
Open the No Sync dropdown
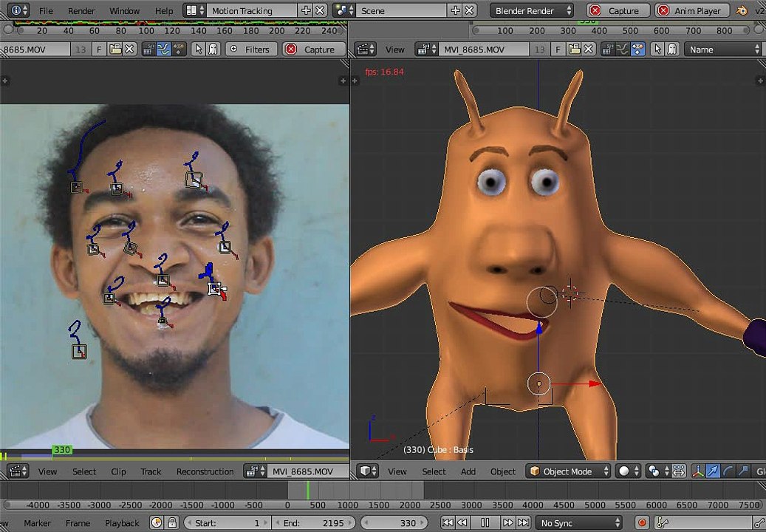pyautogui.click(x=579, y=522)
